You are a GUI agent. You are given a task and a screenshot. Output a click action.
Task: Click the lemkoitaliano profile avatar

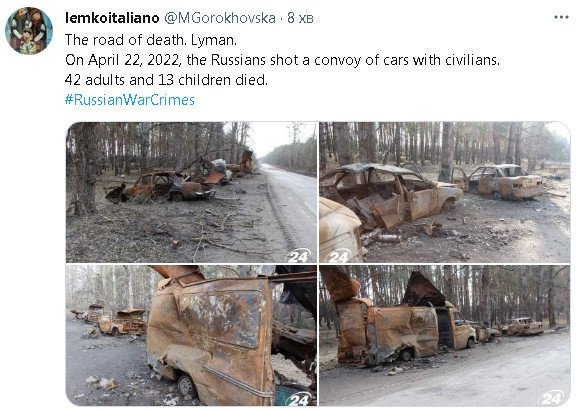29,31
